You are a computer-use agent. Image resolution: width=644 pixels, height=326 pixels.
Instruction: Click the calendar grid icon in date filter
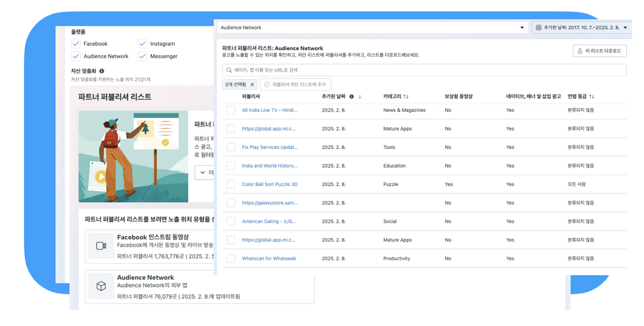(538, 28)
